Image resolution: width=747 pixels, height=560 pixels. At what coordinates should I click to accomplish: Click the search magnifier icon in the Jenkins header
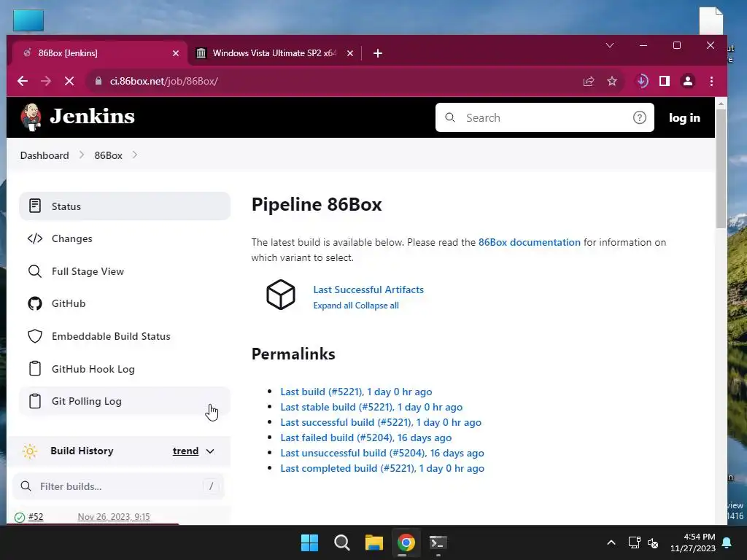point(449,117)
